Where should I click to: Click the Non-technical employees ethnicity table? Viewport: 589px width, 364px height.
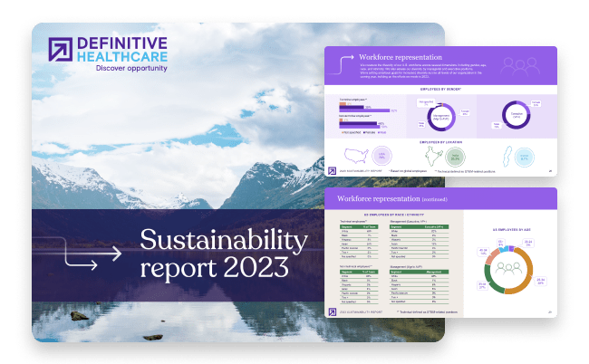tap(359, 285)
